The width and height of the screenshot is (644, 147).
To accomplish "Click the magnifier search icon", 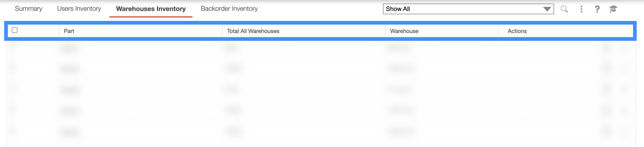I will click(x=564, y=9).
